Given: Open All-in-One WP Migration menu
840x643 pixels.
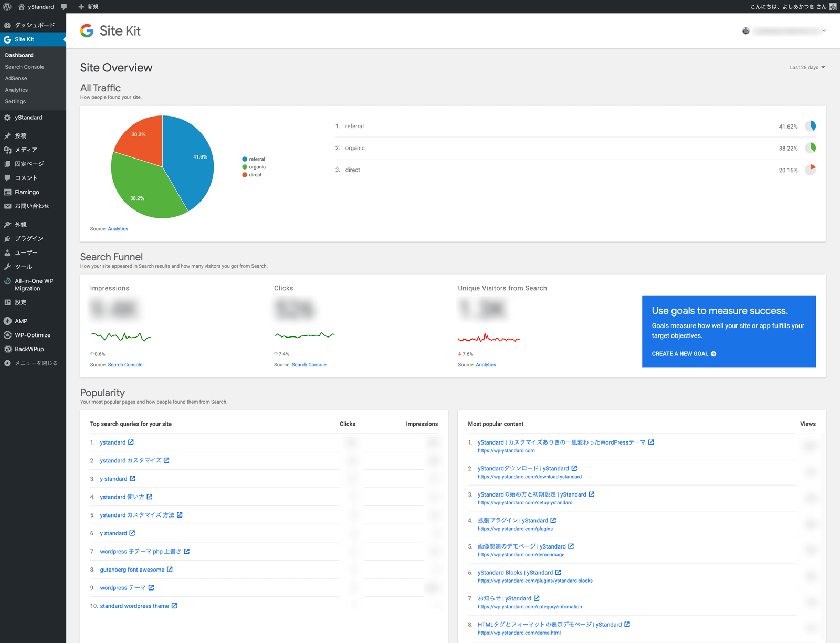Looking at the screenshot, I should (33, 284).
